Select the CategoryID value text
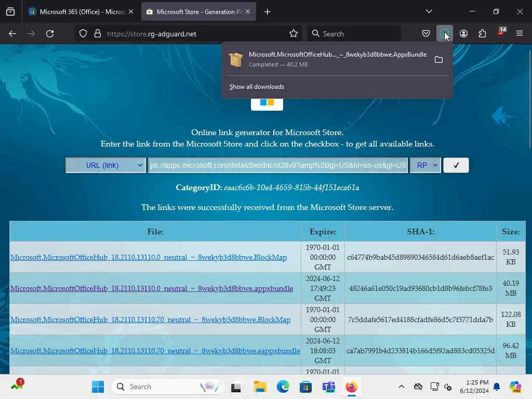This screenshot has height=399, width=532. 291,188
